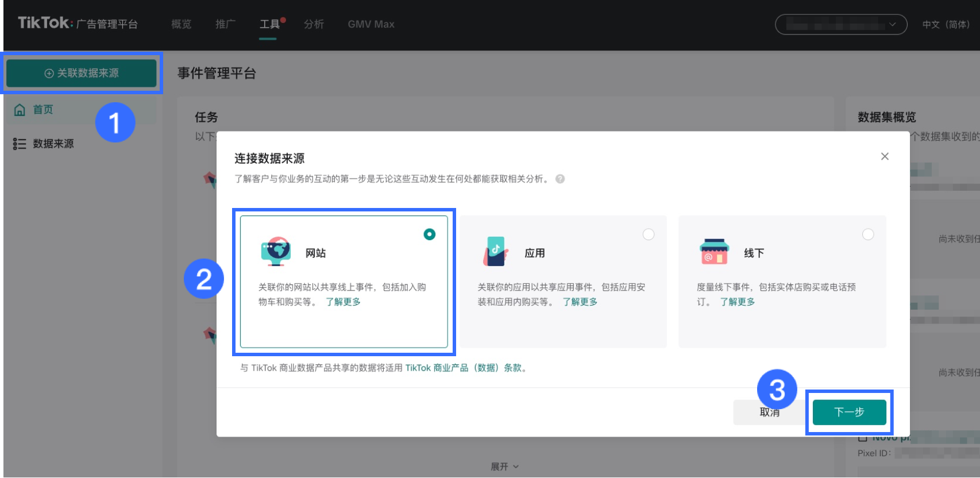Click the 应用 card title text

pyautogui.click(x=535, y=253)
